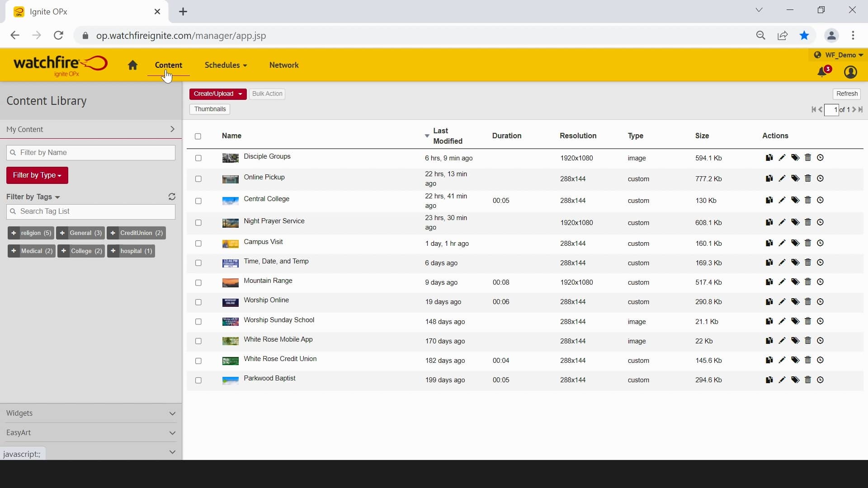Delete Night Prayer Service via trash icon

click(x=808, y=222)
